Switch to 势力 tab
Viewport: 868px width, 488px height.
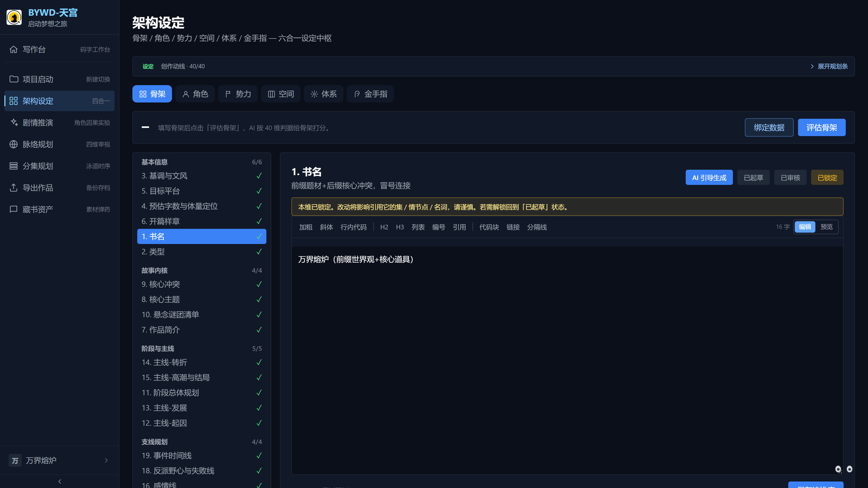[238, 94]
